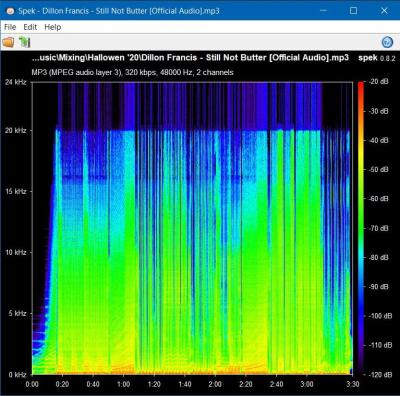
Task: Click the -70 dB legend label
Action: tap(379, 228)
